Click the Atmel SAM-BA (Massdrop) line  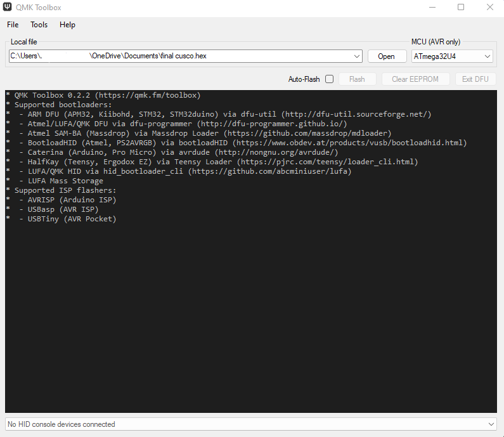coord(198,133)
